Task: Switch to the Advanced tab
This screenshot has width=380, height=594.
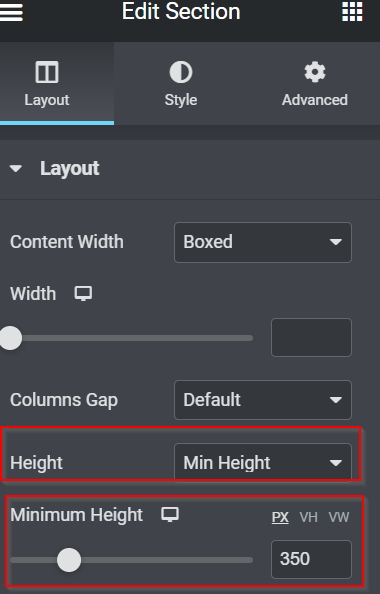Action: (x=314, y=83)
